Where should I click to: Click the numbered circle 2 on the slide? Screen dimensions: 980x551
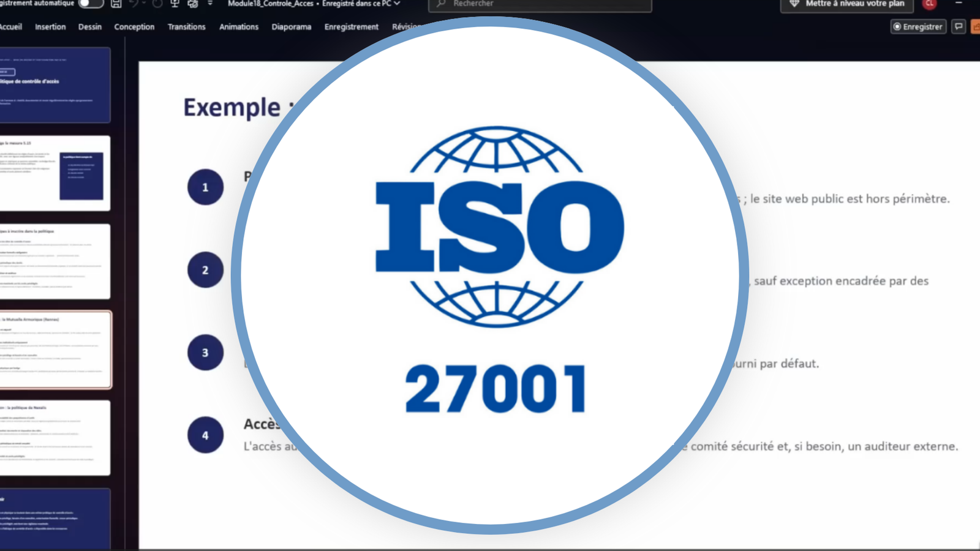pyautogui.click(x=205, y=269)
